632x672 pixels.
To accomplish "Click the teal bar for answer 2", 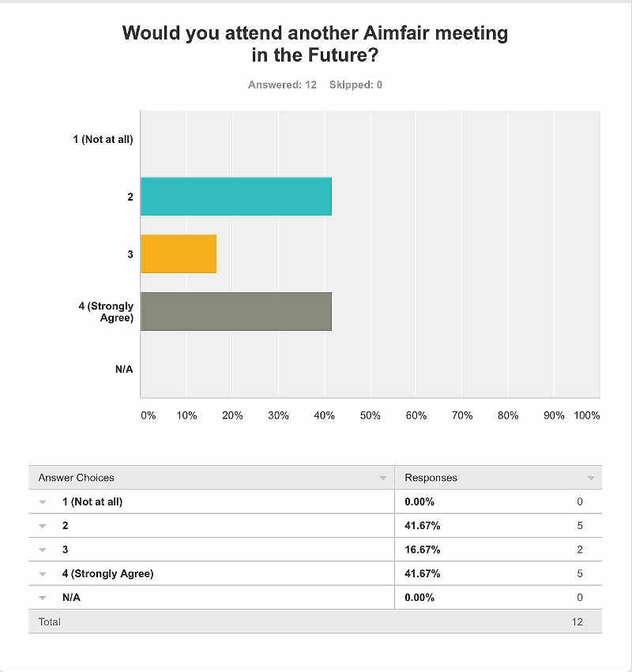I will pyautogui.click(x=235, y=197).
